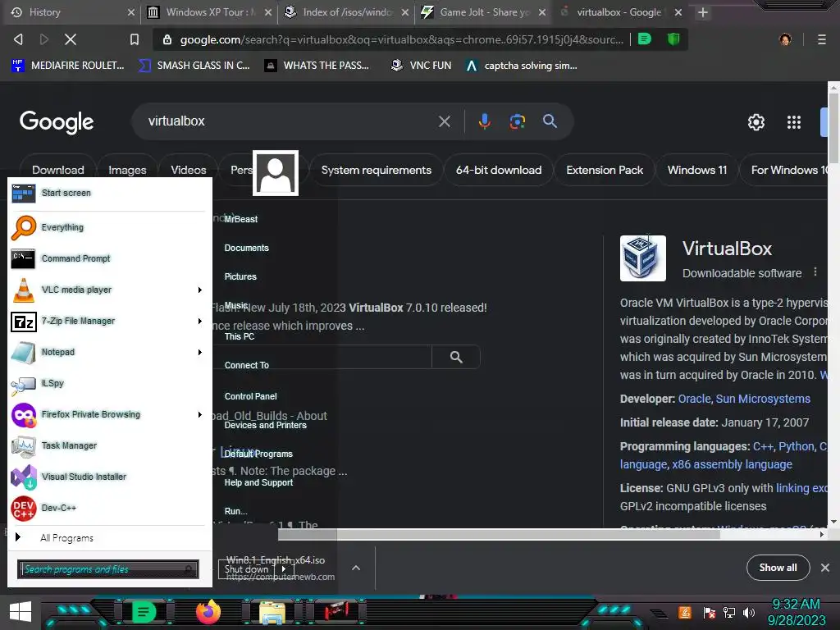Go back in browser history

(18, 39)
